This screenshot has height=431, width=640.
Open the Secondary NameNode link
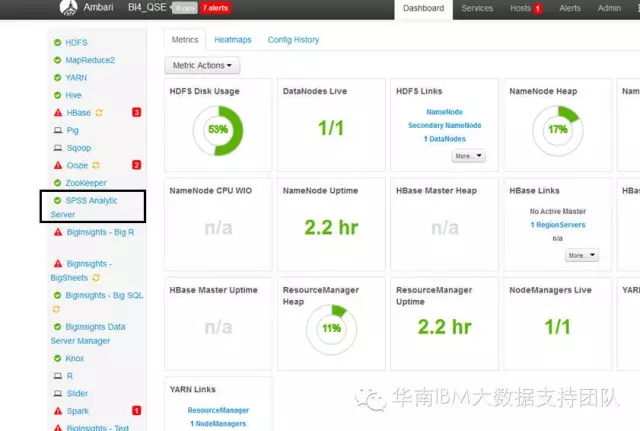pos(444,125)
